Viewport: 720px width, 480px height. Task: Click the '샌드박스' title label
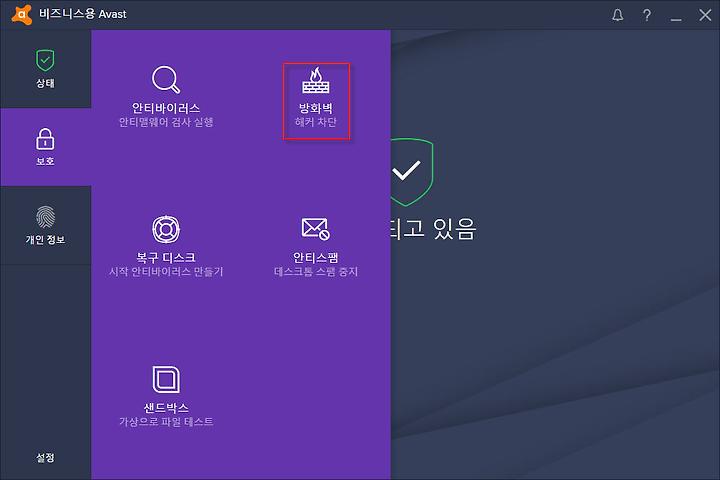coord(166,407)
